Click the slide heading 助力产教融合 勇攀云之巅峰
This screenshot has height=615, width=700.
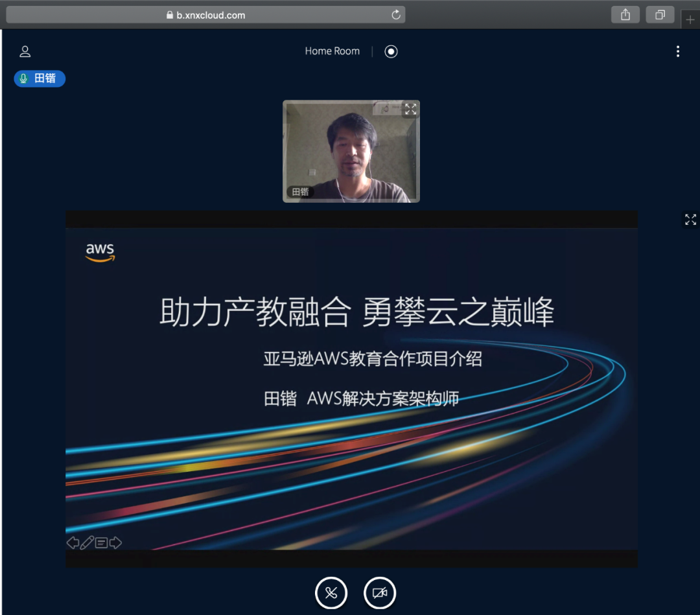pyautogui.click(x=356, y=312)
